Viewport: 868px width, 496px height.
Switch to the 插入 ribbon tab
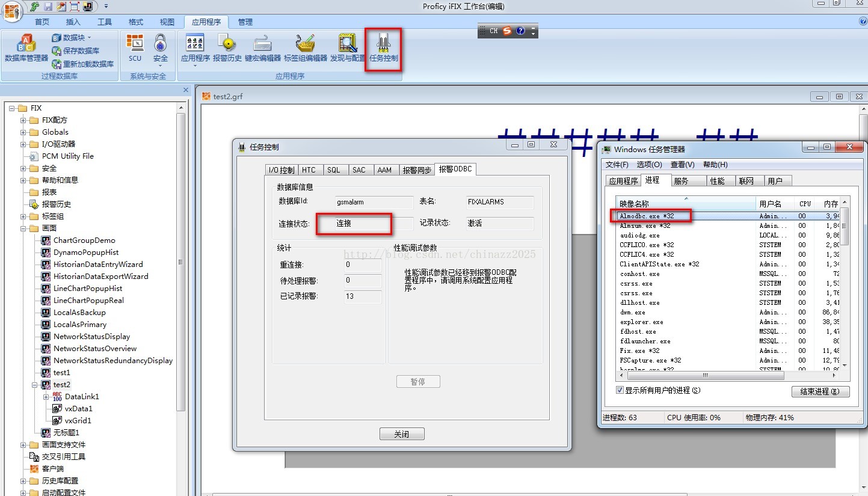(73, 22)
